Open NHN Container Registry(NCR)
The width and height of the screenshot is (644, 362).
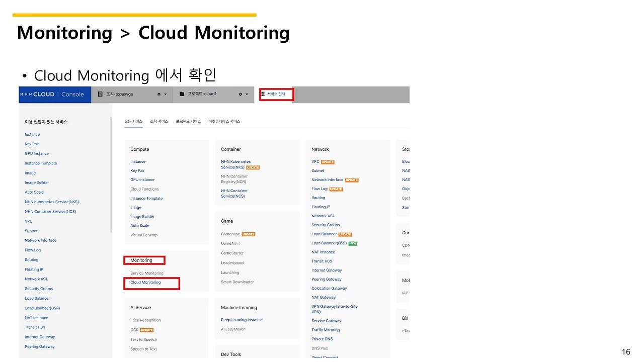pos(234,179)
